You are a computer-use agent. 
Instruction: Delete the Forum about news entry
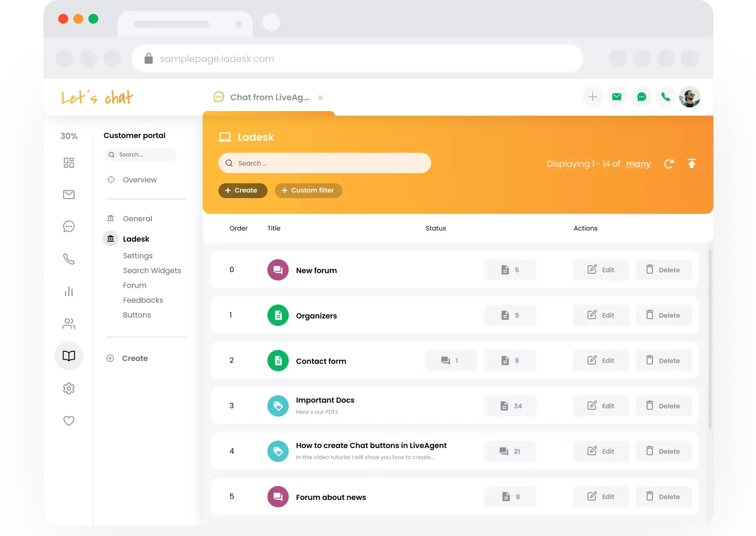click(x=664, y=497)
